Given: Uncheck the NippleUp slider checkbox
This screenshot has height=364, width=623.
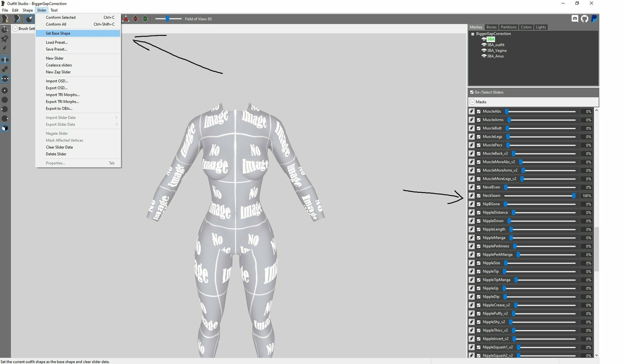Looking at the screenshot, I should [479, 288].
